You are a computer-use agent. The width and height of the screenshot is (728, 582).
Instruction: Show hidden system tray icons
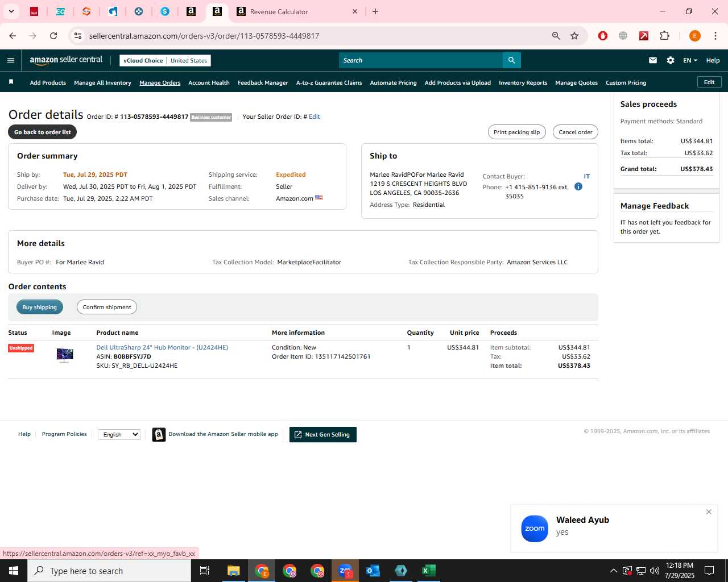click(x=613, y=571)
